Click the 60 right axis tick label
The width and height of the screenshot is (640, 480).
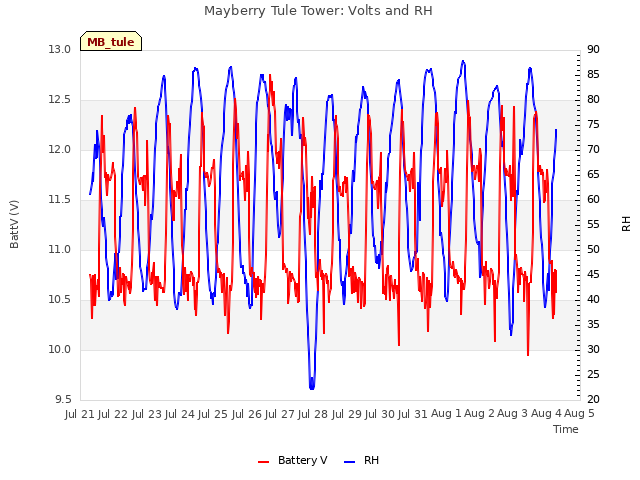tap(593, 200)
